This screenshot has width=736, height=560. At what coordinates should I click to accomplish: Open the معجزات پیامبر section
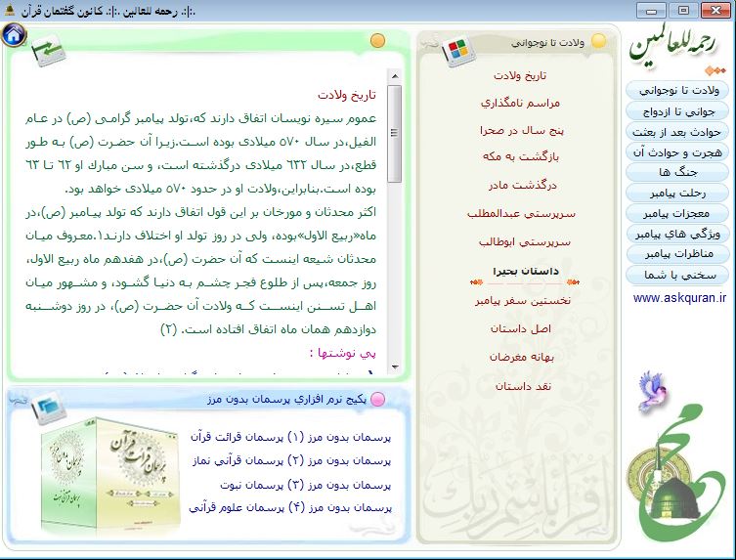tap(677, 214)
